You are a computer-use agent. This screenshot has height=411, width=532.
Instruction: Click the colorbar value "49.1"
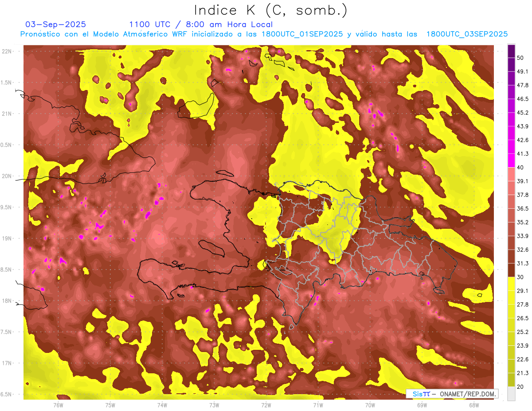(x=523, y=71)
